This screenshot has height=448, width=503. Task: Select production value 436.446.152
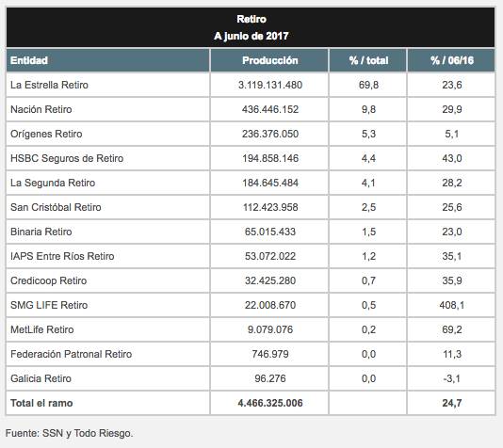tap(270, 109)
